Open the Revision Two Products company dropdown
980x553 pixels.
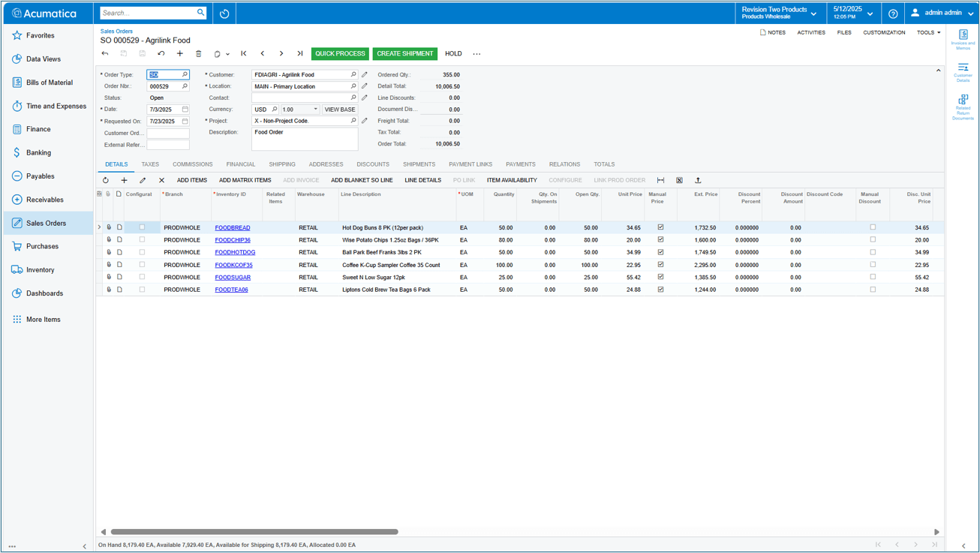tap(779, 13)
